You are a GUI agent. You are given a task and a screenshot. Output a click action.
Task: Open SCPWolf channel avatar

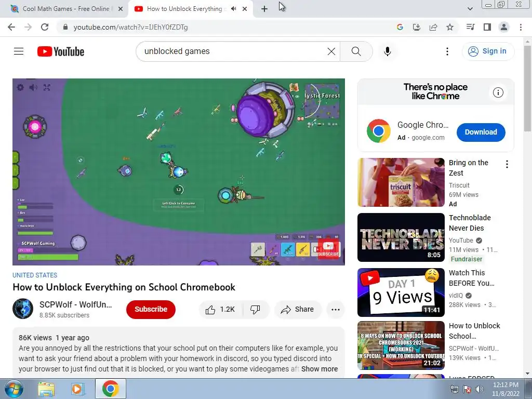coord(23,309)
